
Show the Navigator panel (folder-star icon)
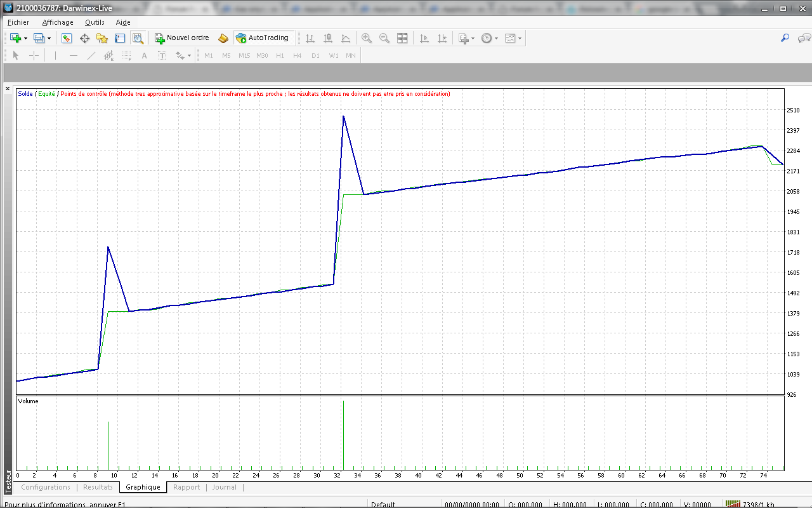[102, 38]
